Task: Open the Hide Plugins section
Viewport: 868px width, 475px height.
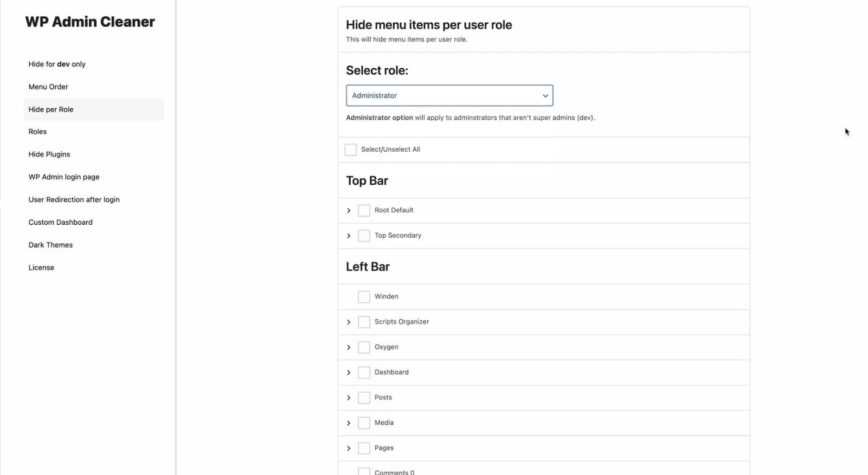Action: click(49, 154)
